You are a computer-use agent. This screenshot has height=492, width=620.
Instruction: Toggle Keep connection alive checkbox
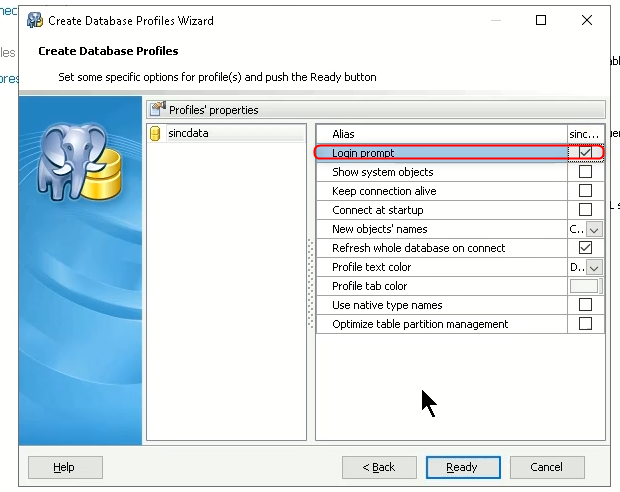585,191
